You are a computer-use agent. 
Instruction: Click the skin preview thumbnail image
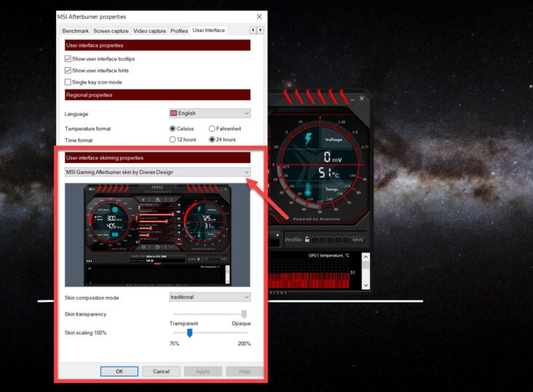[157, 235]
